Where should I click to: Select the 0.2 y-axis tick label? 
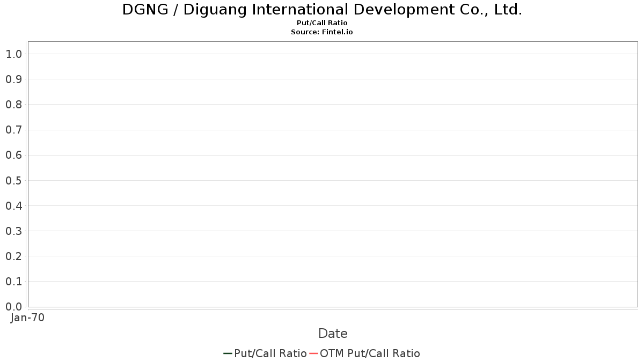(13, 256)
